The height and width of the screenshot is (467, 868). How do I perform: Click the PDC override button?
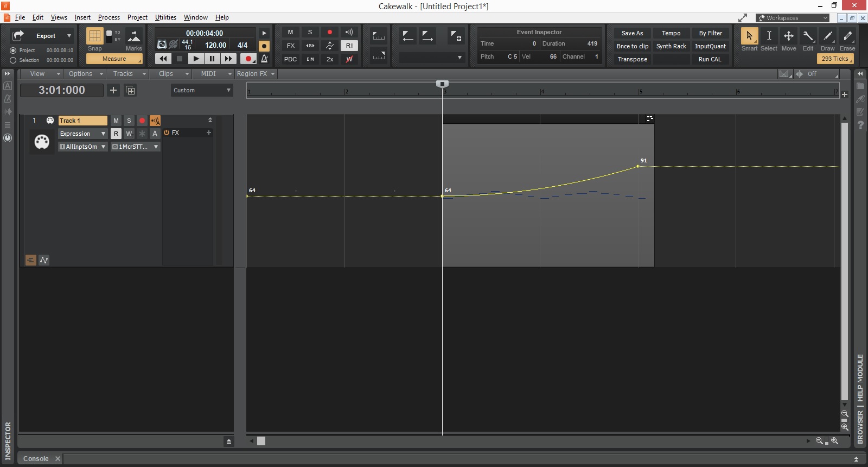(x=290, y=59)
